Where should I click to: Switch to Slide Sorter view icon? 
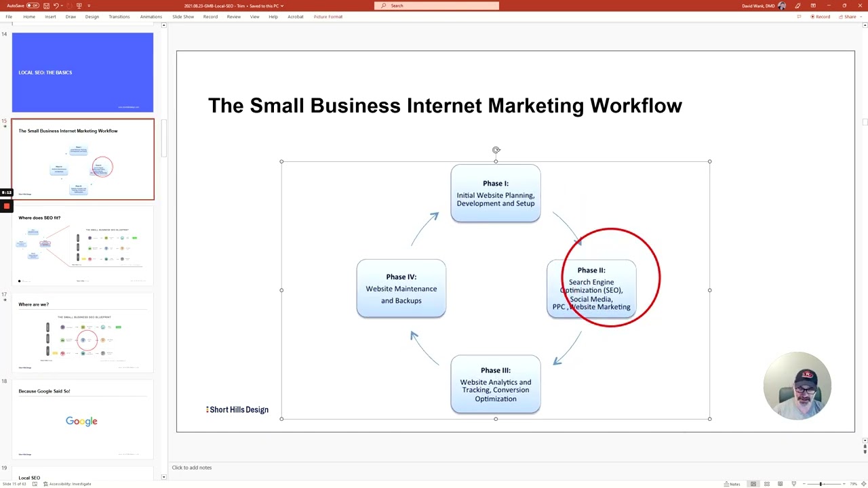click(767, 484)
